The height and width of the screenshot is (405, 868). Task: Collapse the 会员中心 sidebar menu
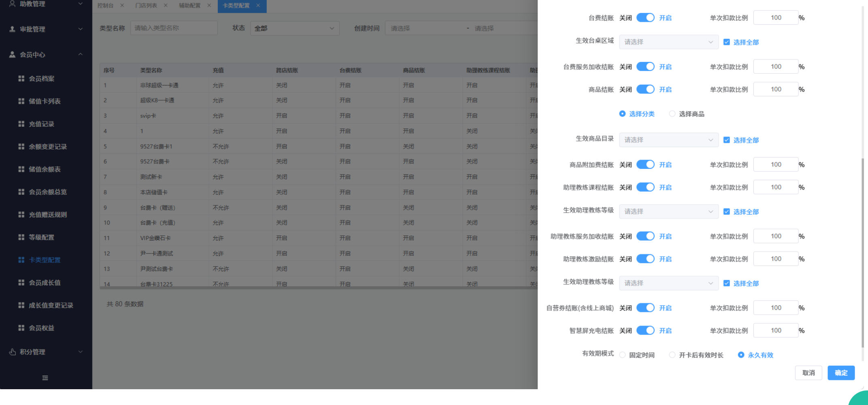tap(46, 55)
